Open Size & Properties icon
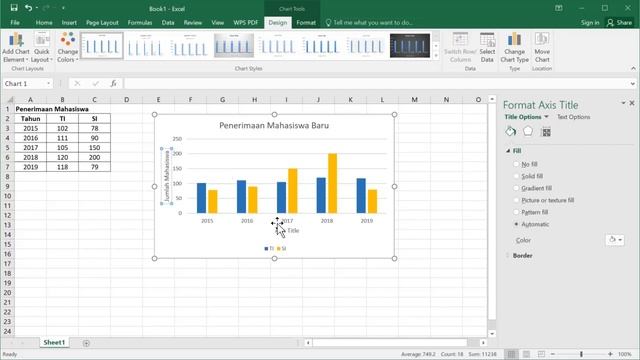 546,132
